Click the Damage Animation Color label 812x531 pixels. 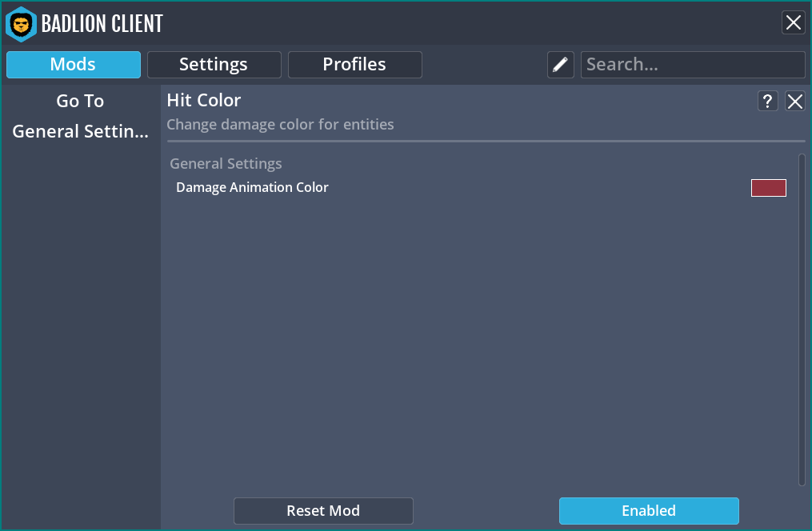point(252,187)
